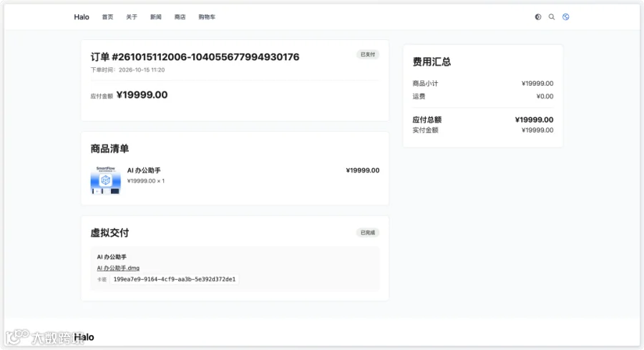Click 虚拟交付 section heading

coord(109,233)
